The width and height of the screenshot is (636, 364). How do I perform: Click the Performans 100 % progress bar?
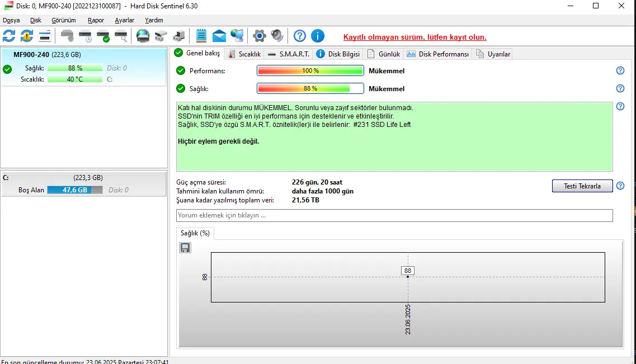tap(310, 70)
